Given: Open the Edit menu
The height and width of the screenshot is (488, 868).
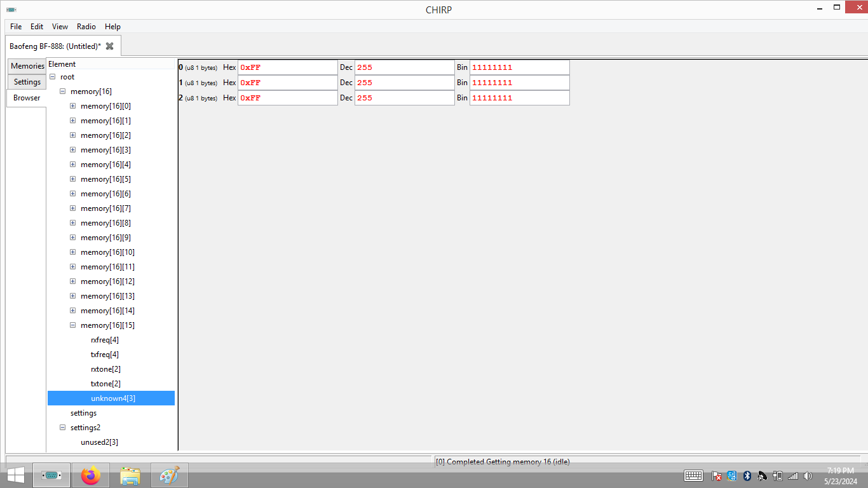Looking at the screenshot, I should tap(37, 27).
